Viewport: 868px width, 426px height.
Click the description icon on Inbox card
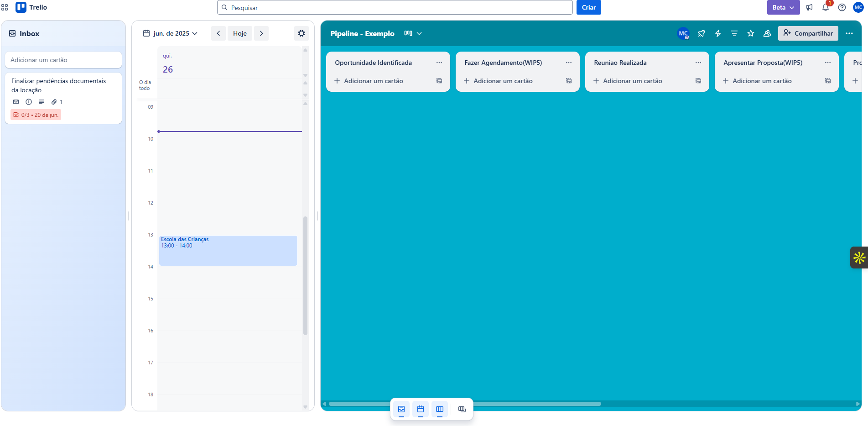point(42,102)
